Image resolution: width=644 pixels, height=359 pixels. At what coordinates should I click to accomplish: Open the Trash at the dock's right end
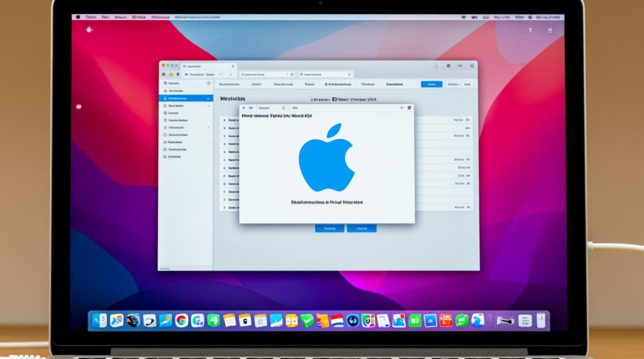click(541, 321)
